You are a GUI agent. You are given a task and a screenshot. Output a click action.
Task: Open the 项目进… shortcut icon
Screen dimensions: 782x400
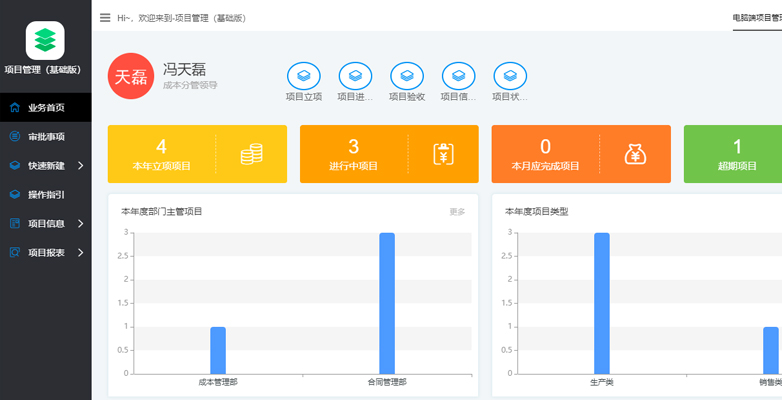355,75
